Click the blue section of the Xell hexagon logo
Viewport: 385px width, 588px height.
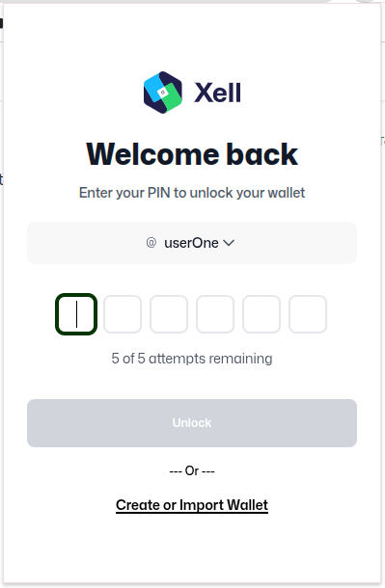(153, 87)
